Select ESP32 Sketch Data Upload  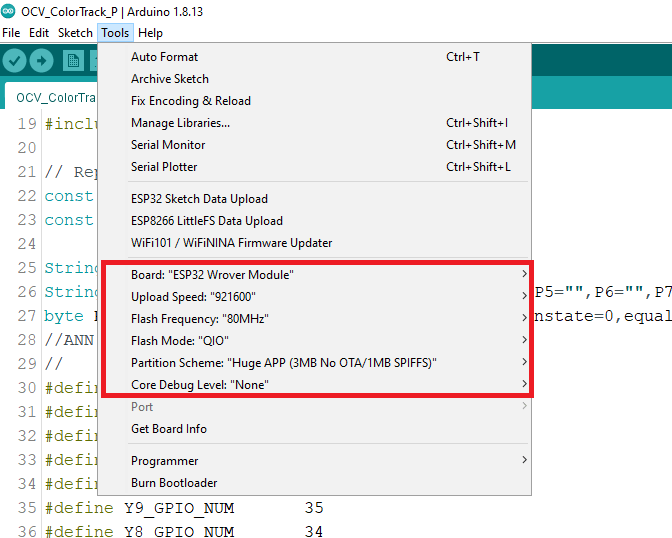pos(199,199)
